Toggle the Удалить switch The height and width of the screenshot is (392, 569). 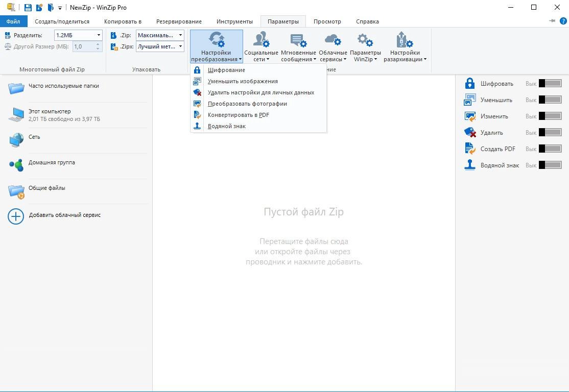tap(550, 132)
